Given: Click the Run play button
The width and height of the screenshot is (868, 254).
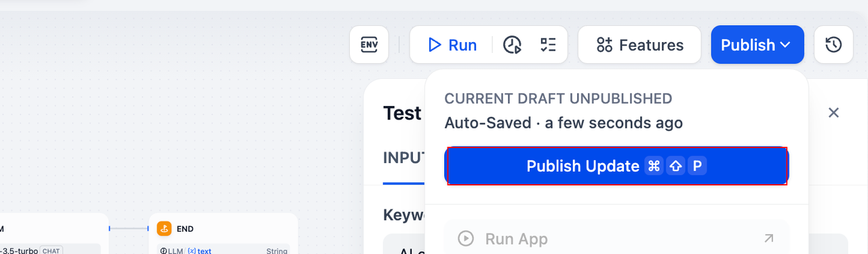Looking at the screenshot, I should pos(452,45).
